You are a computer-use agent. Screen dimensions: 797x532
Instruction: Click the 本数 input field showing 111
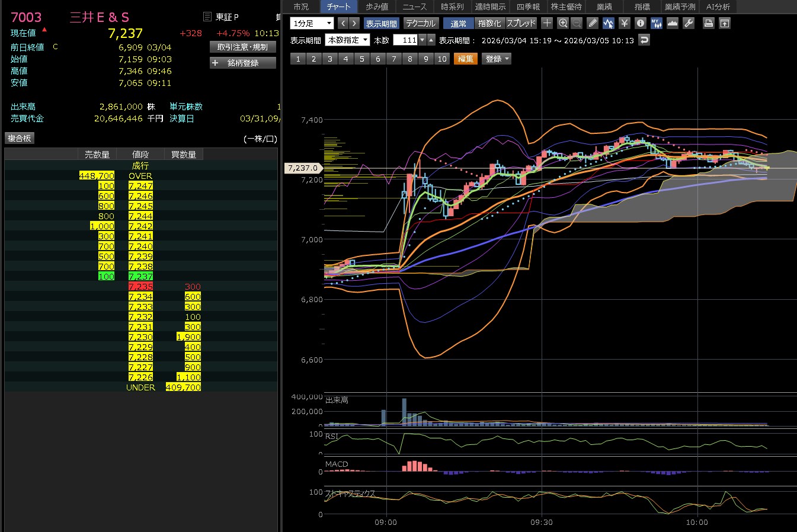click(x=406, y=40)
